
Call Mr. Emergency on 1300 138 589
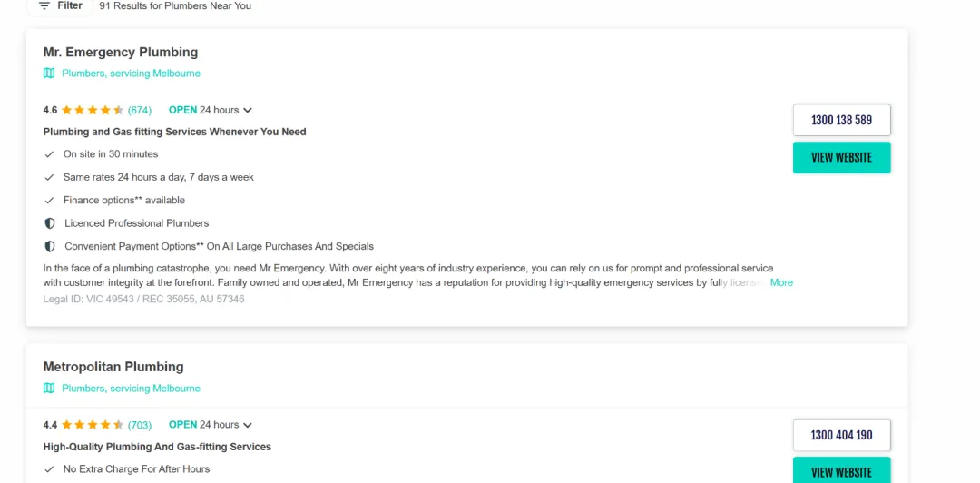pos(841,120)
